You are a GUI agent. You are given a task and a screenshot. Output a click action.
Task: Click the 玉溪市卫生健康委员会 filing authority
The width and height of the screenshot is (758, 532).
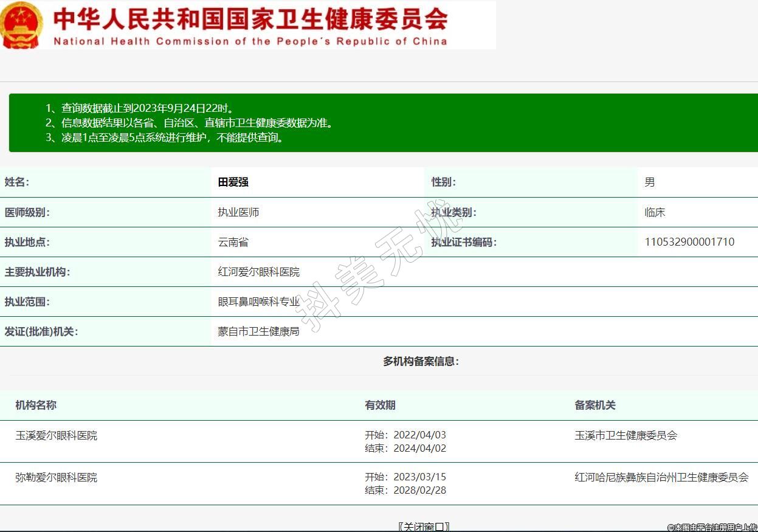tap(626, 436)
